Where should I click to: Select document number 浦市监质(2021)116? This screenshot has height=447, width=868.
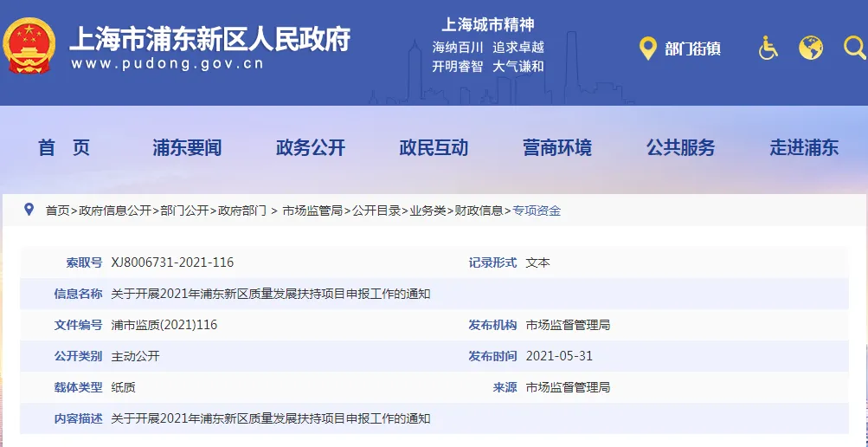click(x=164, y=325)
